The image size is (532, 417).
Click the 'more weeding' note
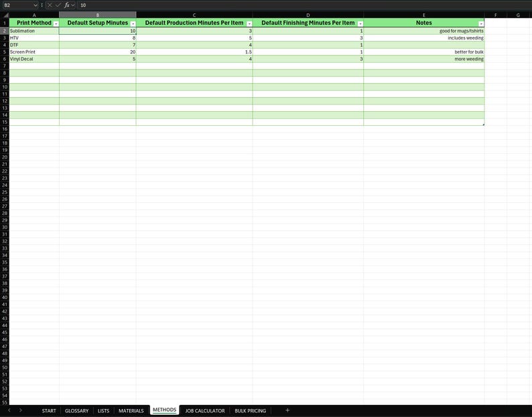(423, 59)
